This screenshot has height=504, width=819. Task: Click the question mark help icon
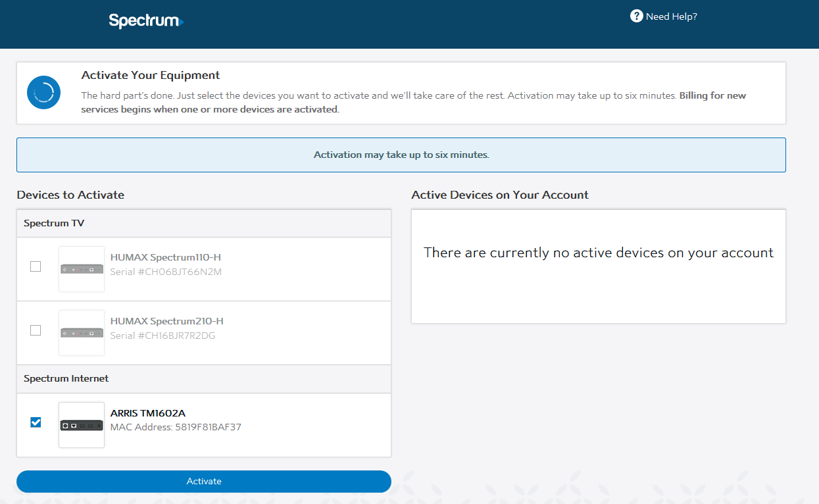click(636, 16)
